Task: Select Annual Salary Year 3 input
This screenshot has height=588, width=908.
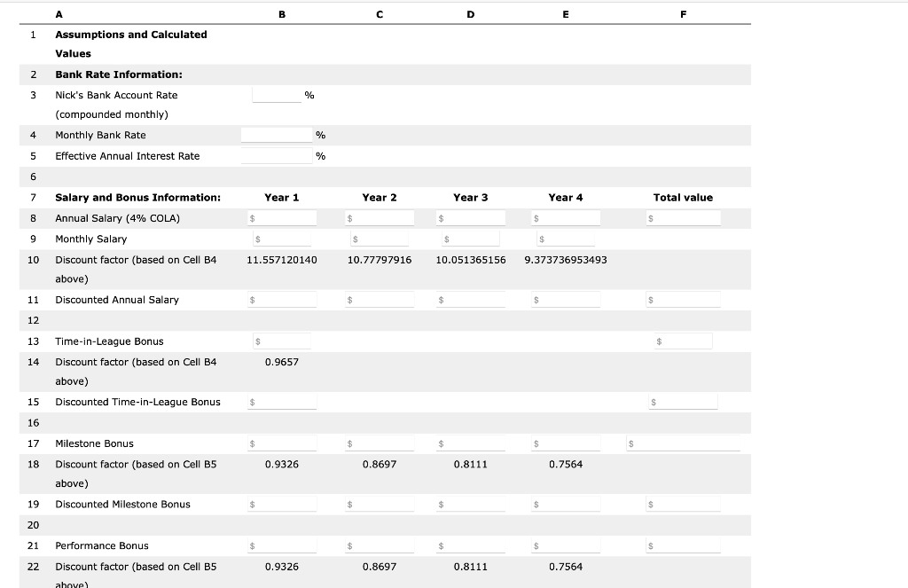Action: coord(471,218)
